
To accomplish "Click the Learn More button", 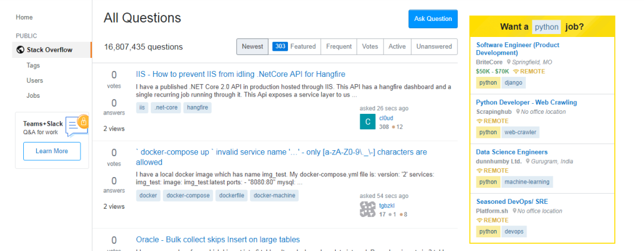I will [52, 151].
